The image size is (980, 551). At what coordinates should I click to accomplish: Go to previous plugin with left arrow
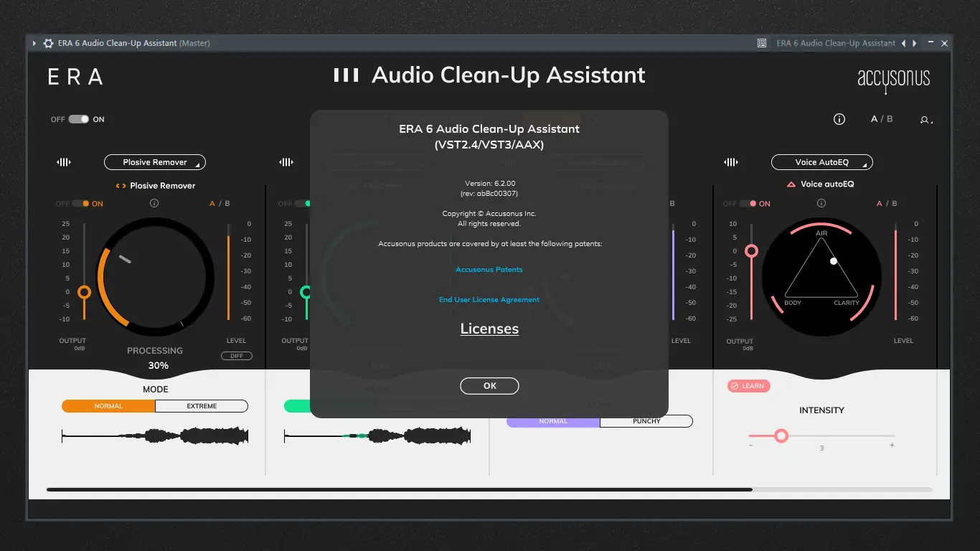[x=903, y=43]
